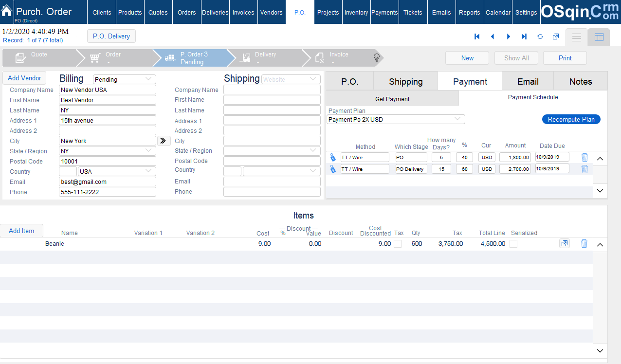
Task: Click the Quote stage icon
Action: (20, 58)
